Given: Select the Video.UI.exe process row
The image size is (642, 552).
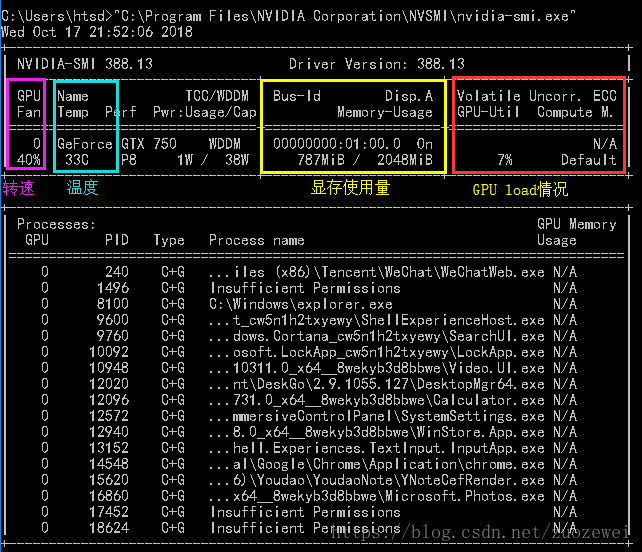Looking at the screenshot, I should pos(309,368).
